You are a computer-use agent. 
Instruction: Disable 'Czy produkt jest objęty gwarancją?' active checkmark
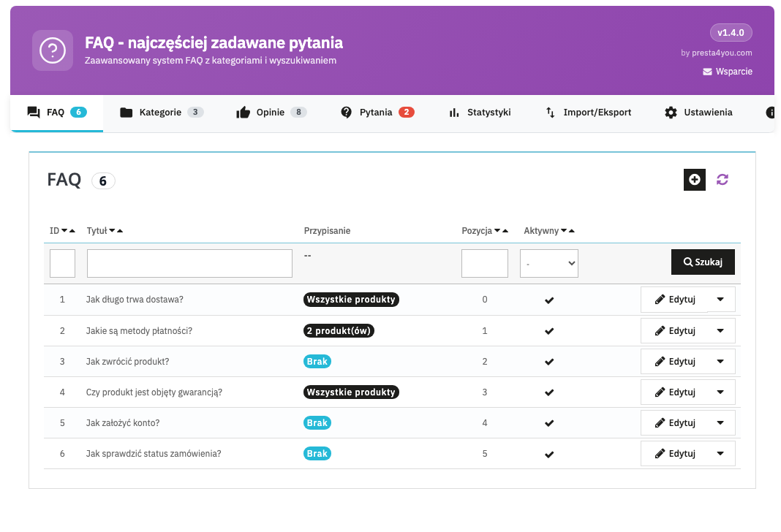pyautogui.click(x=549, y=392)
